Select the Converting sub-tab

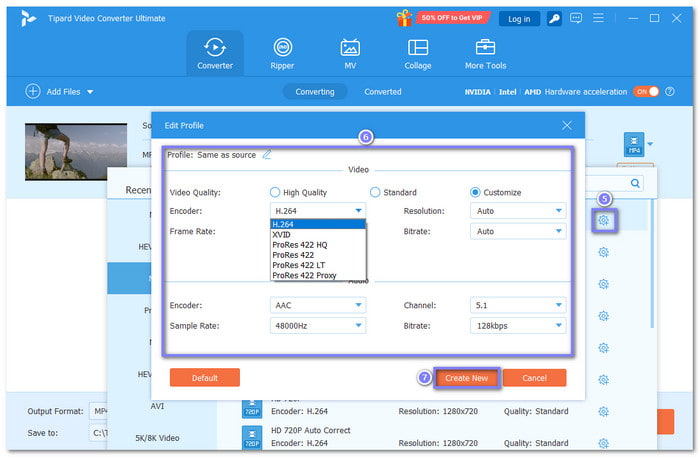(315, 91)
